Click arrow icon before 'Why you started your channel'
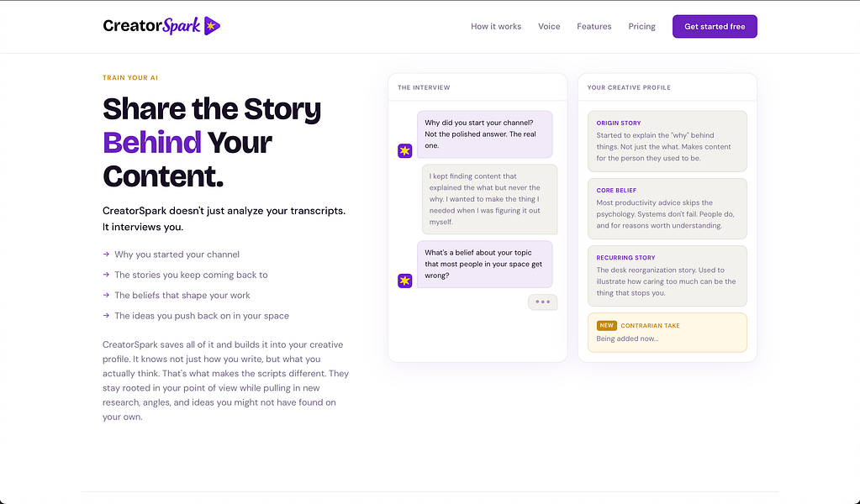860x504 pixels. click(x=106, y=255)
